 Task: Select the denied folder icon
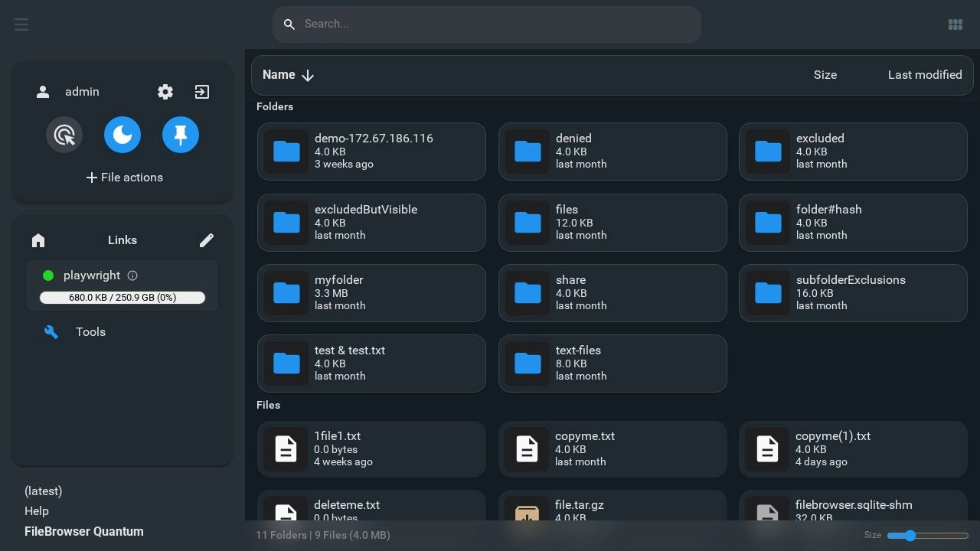528,152
